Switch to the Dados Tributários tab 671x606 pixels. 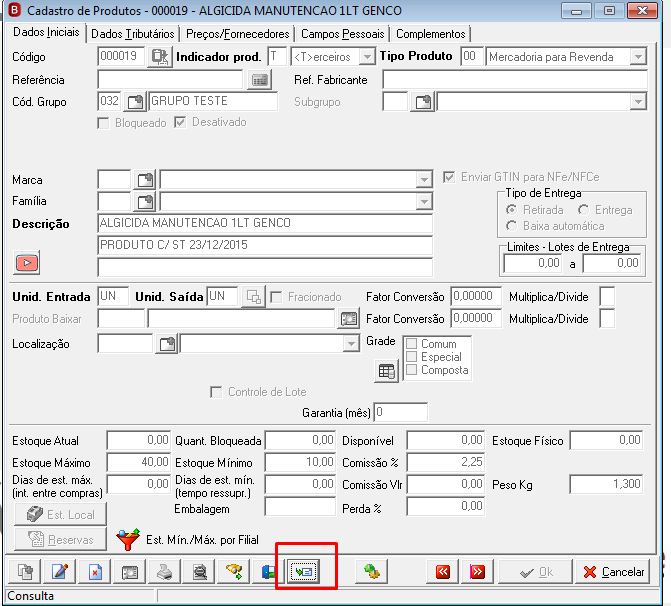(133, 34)
